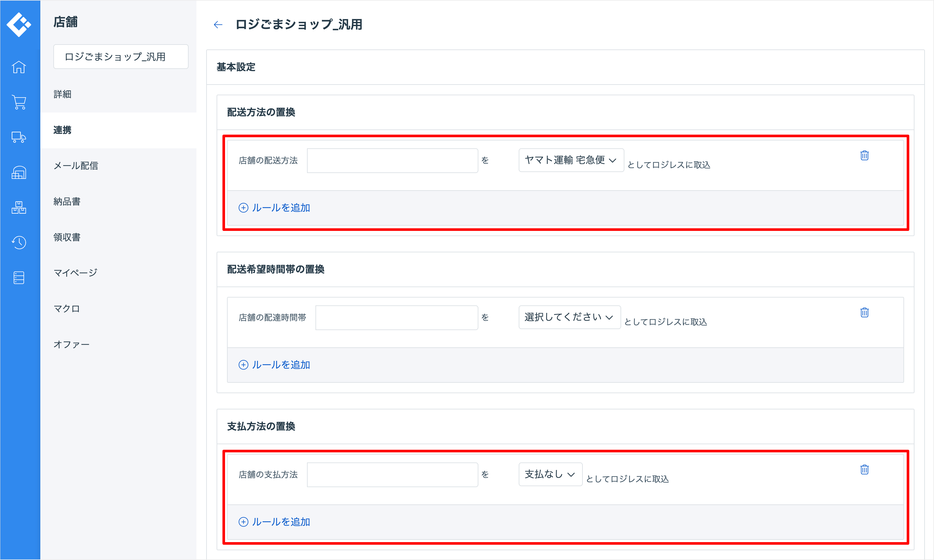Click the home icon in sidebar
This screenshot has width=934, height=560.
(x=19, y=67)
